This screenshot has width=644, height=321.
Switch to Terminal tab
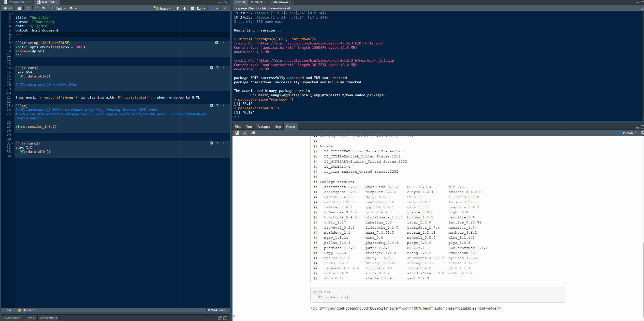click(x=256, y=2)
